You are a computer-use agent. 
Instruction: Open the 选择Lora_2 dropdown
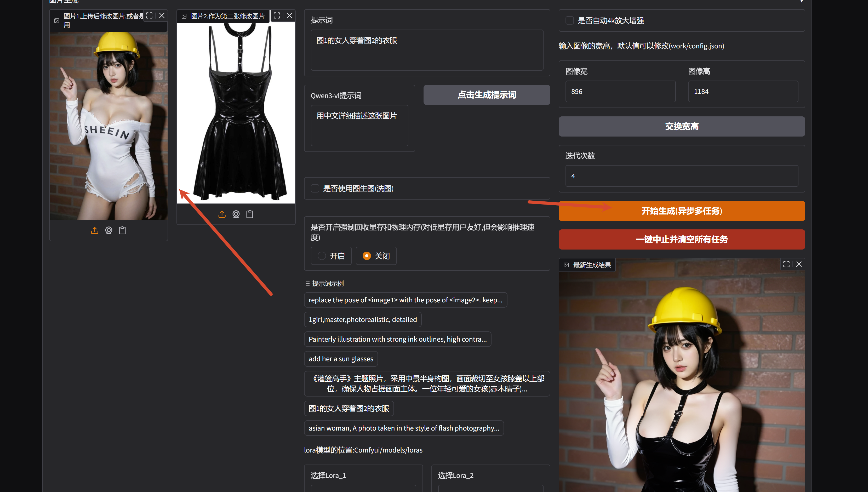tap(490, 489)
